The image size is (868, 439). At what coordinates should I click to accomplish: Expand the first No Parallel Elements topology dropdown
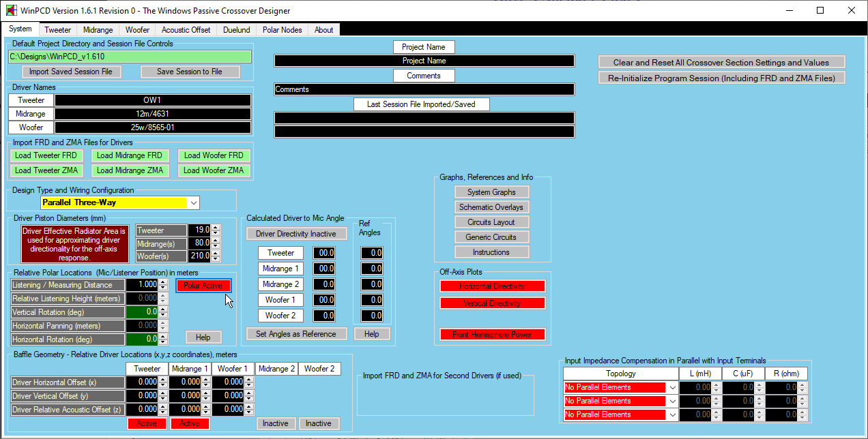(672, 387)
